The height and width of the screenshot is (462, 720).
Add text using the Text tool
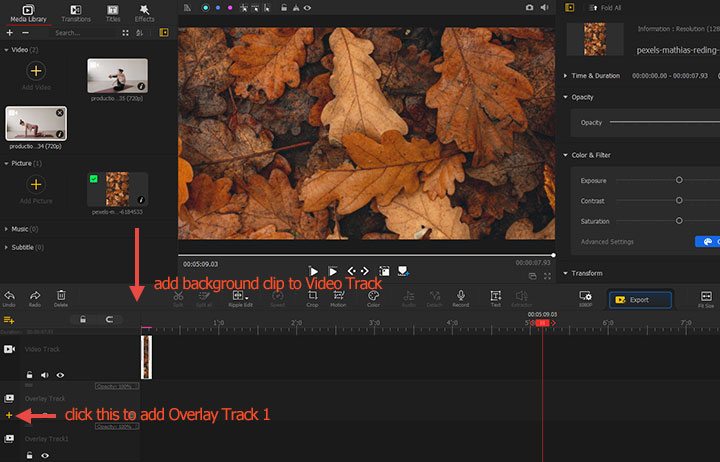click(496, 295)
